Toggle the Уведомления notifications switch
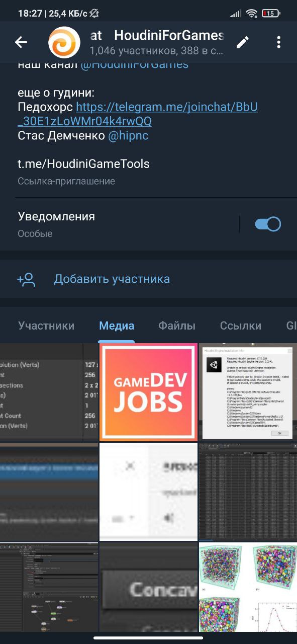The image size is (297, 644). [x=268, y=224]
